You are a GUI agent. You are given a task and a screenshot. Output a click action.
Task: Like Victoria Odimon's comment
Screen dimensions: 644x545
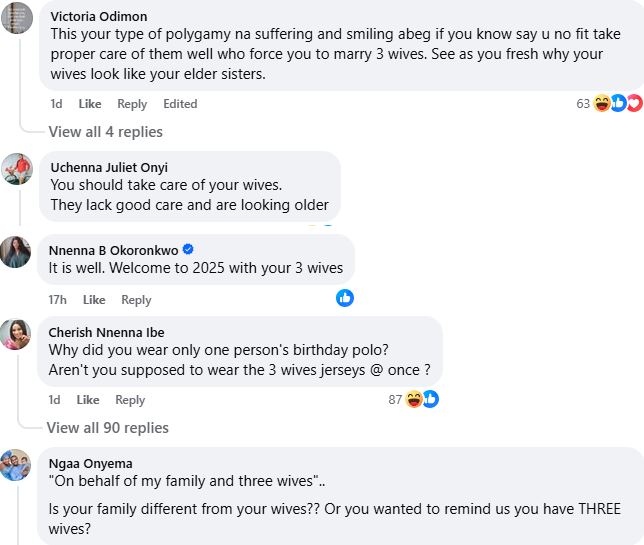[x=90, y=104]
